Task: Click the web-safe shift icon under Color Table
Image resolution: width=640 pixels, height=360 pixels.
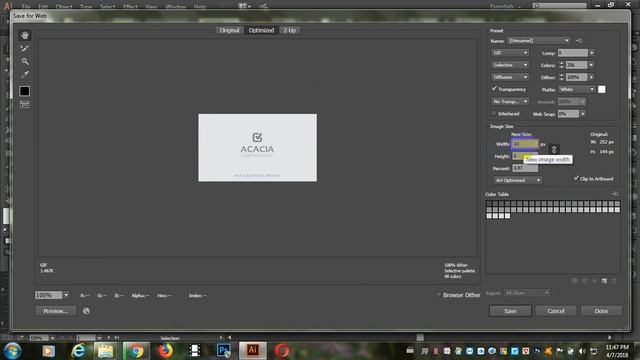Action: tap(584, 281)
